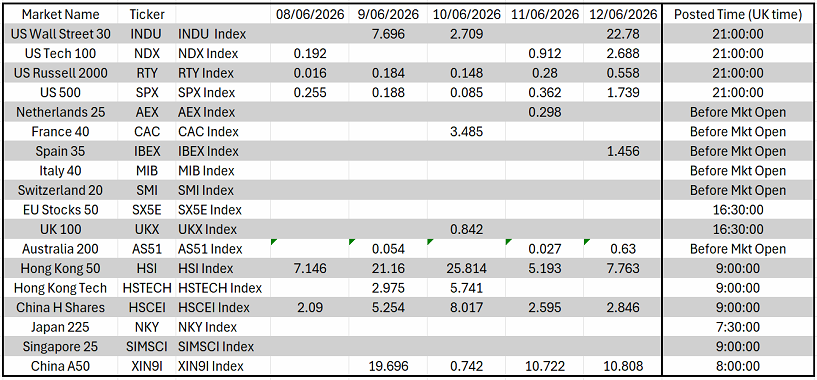
Task: Select the 'Ticker' column header cell
Action: point(147,15)
